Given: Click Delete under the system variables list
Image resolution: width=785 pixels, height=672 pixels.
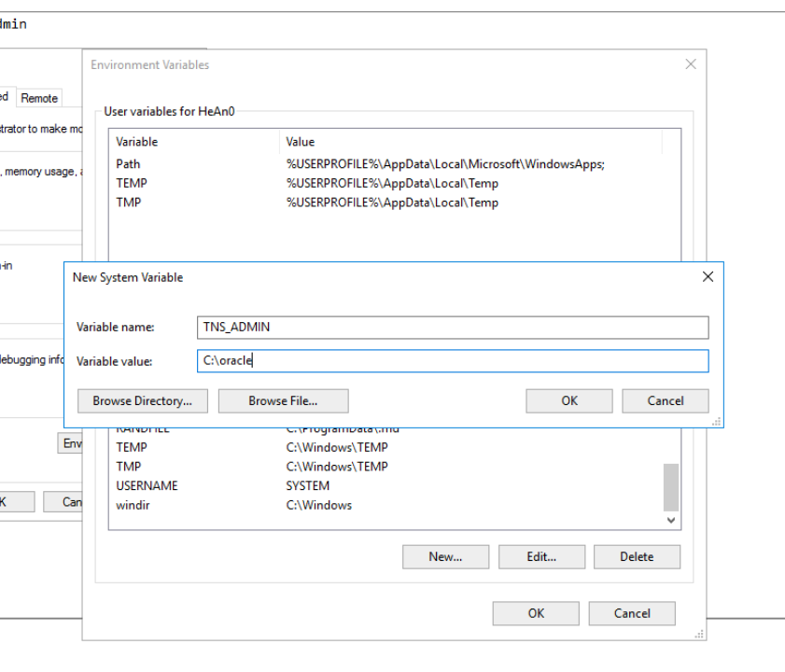Looking at the screenshot, I should 637,557.
